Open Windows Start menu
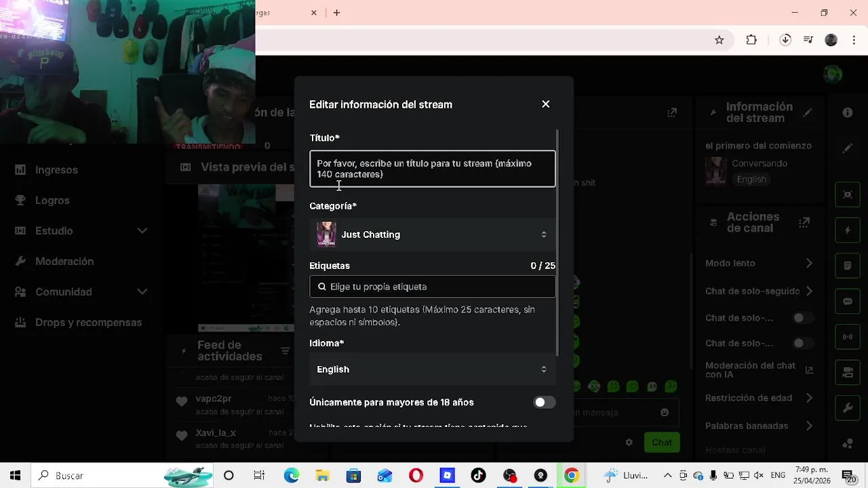The image size is (868, 488). (x=15, y=476)
